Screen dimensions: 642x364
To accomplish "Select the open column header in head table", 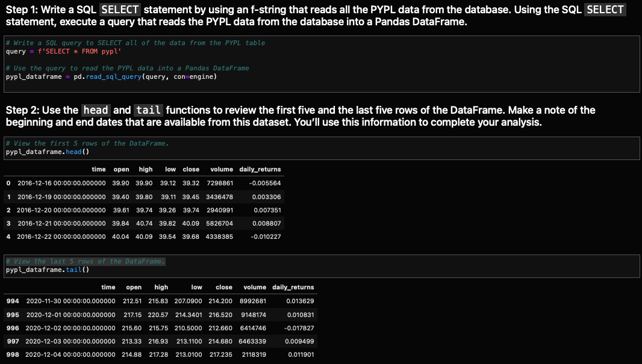I will 121,169.
